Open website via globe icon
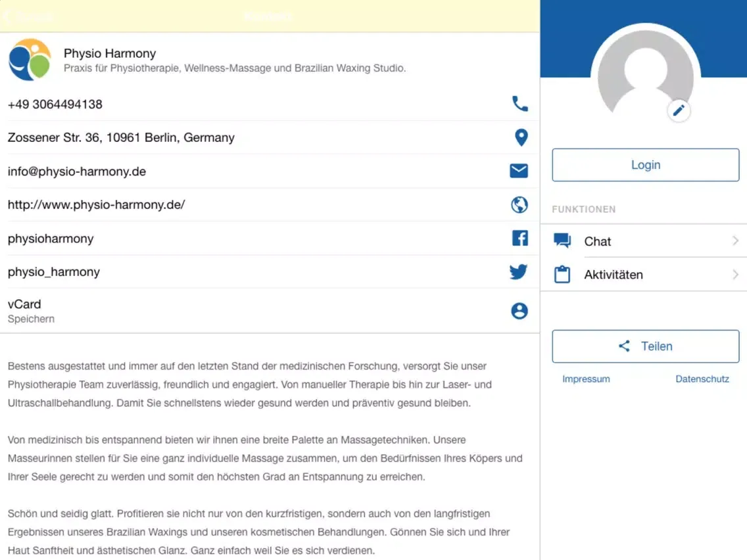The width and height of the screenshot is (747, 560). (x=519, y=205)
